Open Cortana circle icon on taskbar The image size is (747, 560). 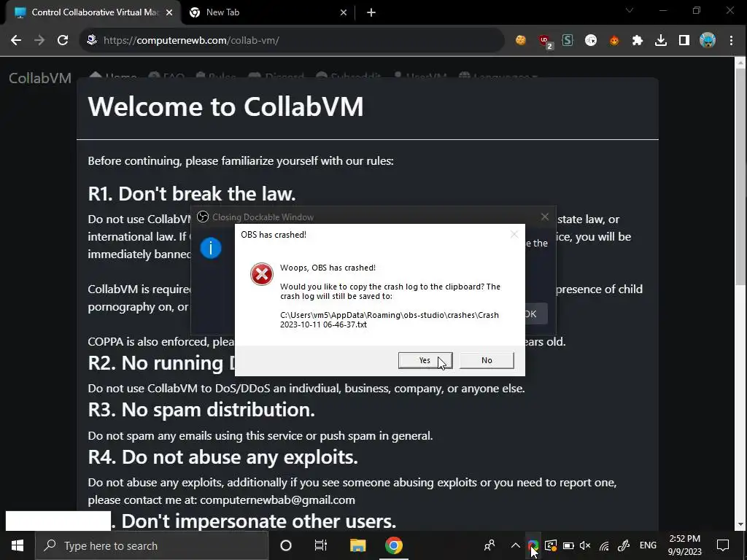[286, 545]
